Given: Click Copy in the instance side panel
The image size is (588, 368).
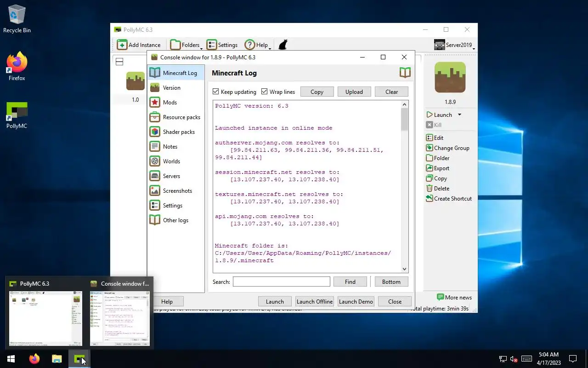Looking at the screenshot, I should click(x=436, y=178).
